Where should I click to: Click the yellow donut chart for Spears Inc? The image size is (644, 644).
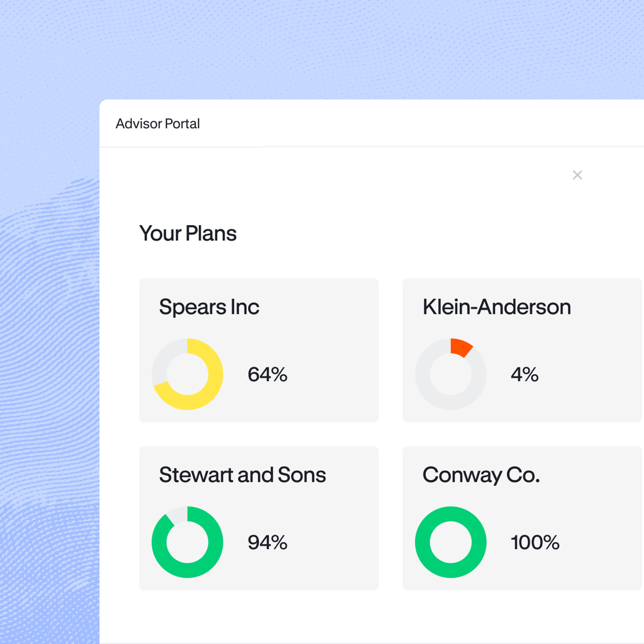coord(187,374)
